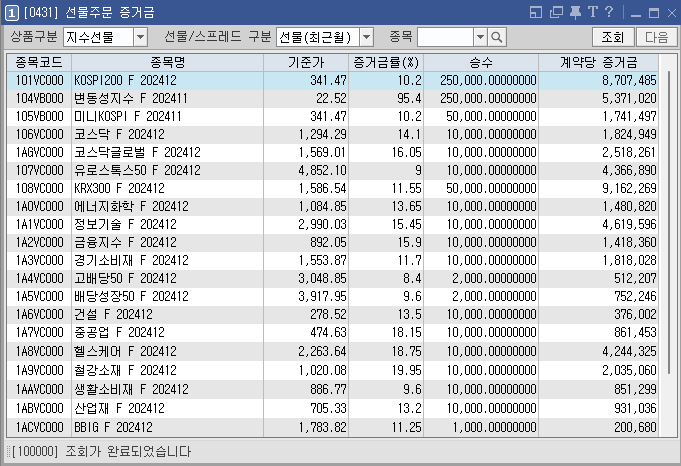Click margin value 200,680
681x466 pixels.
click(x=635, y=427)
